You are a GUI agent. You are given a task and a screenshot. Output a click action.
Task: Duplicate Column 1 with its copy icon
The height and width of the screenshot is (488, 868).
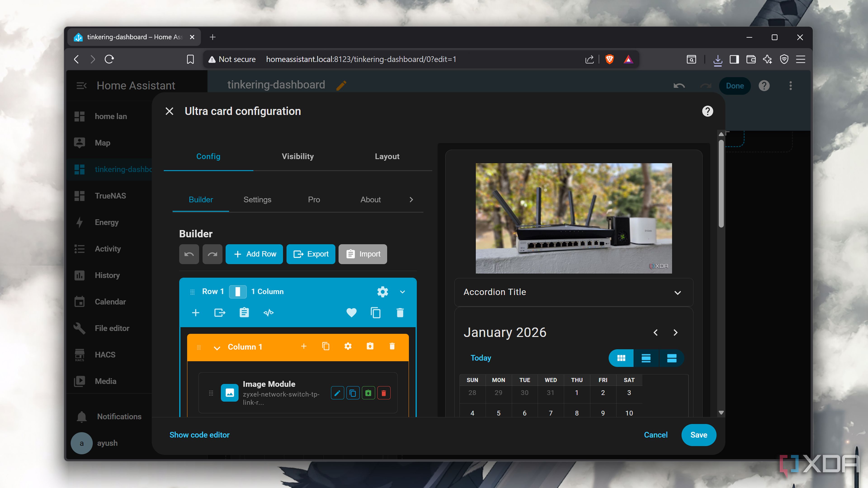click(x=325, y=346)
